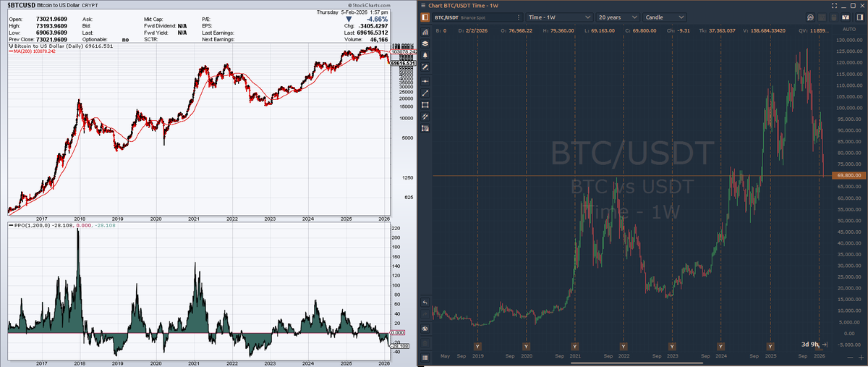Toggle drawings visibility eye icon

tap(425, 329)
